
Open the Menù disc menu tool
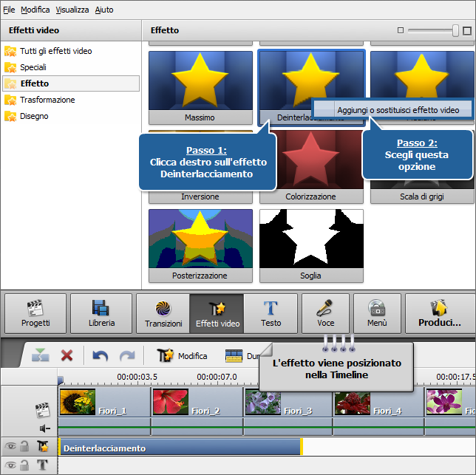pos(377,313)
